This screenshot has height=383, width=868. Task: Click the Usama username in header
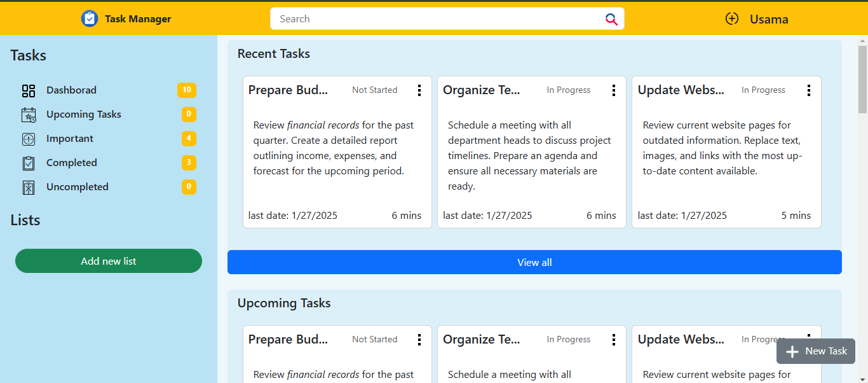click(769, 19)
